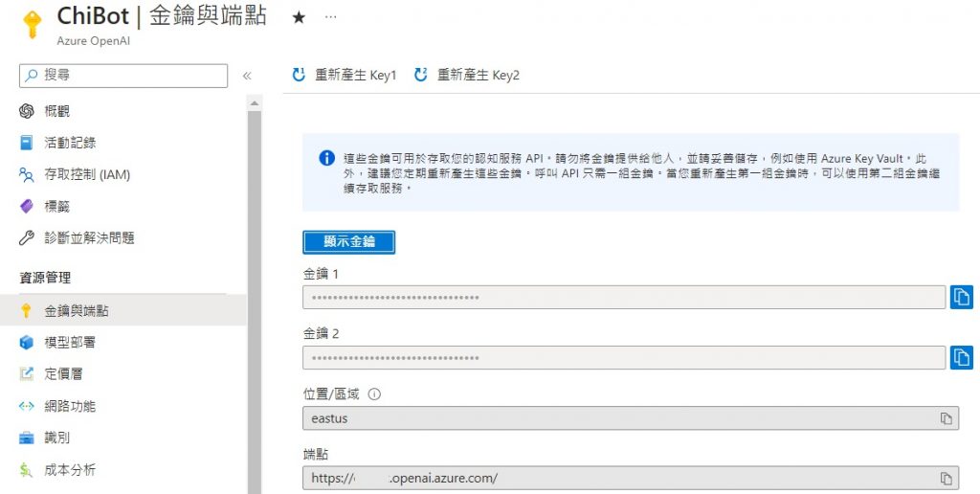
Task: Click the 成本分析 cost analysis icon
Action: coord(26,470)
